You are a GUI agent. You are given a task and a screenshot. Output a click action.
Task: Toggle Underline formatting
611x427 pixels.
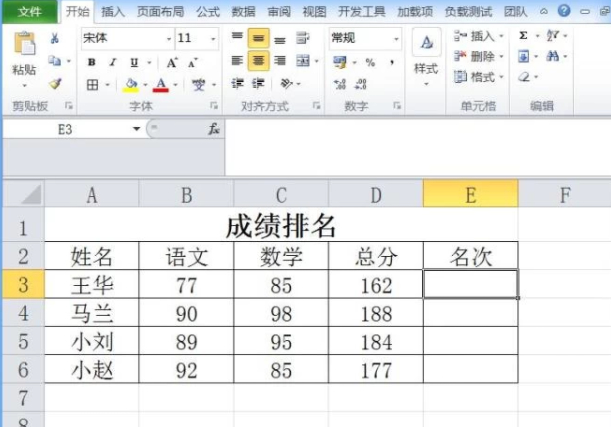[x=134, y=62]
